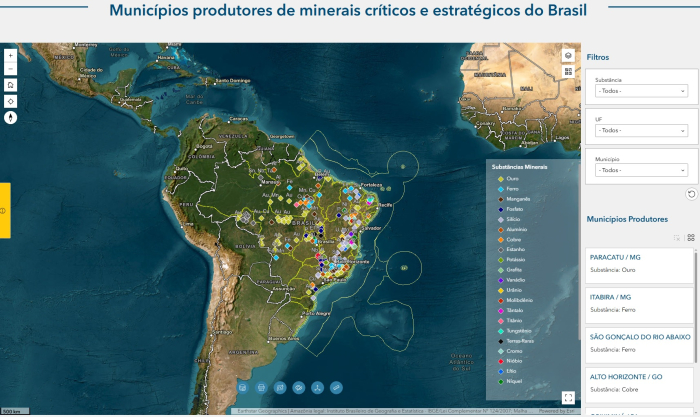Click the Silício legend entry
Viewport: 700px width, 417px height.
coord(513,219)
